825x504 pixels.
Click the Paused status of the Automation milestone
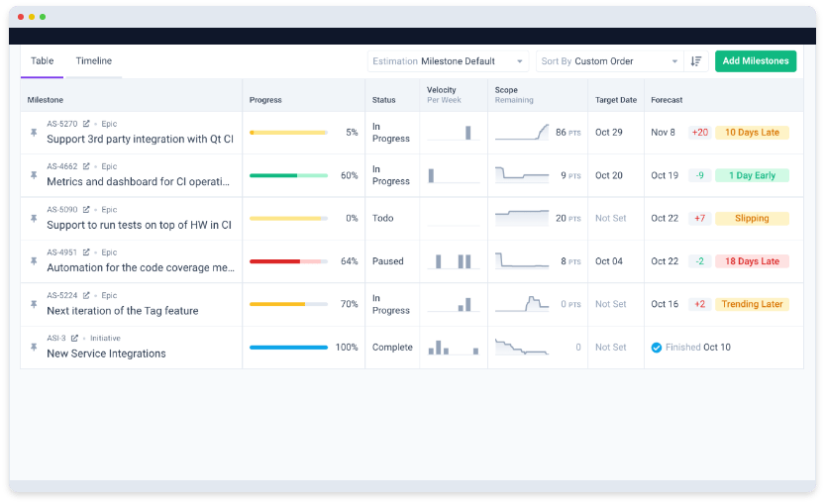(x=387, y=261)
